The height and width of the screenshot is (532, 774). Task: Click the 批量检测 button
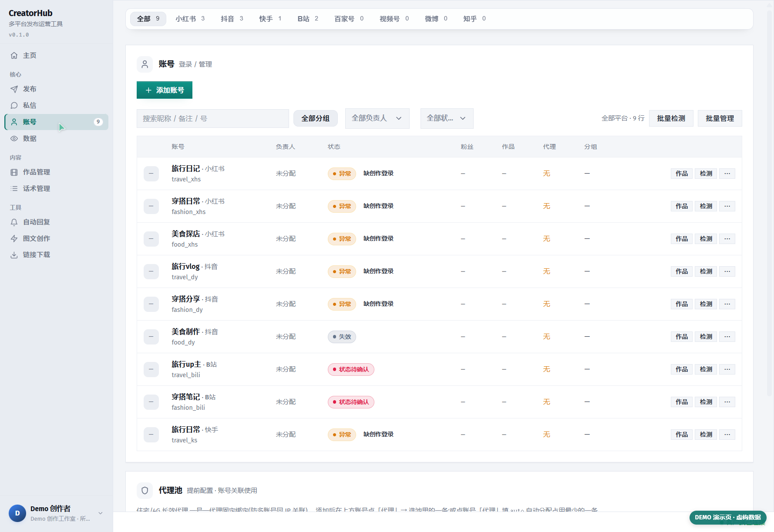[x=671, y=118]
